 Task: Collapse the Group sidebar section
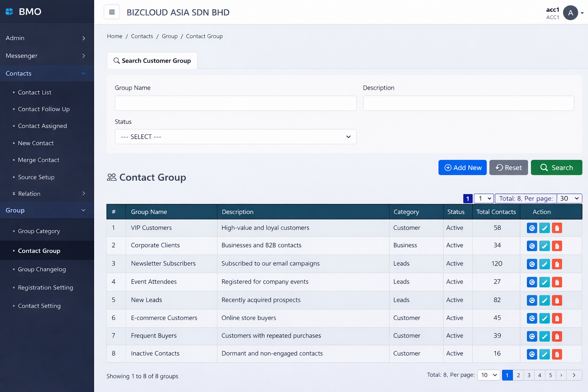coord(47,210)
